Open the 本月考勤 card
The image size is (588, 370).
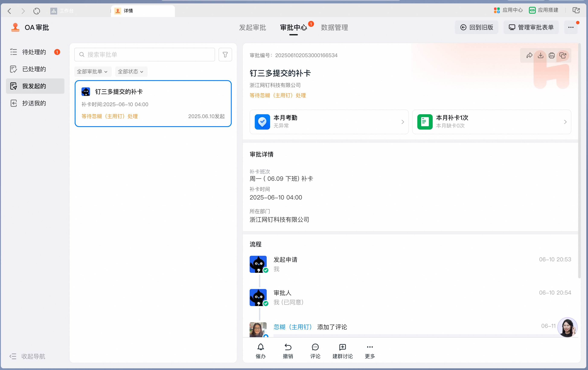click(329, 122)
